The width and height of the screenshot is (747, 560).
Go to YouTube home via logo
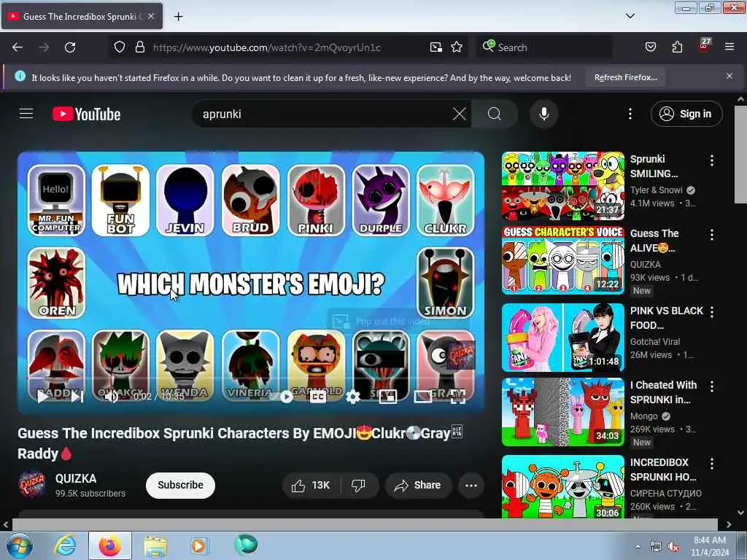pos(86,114)
